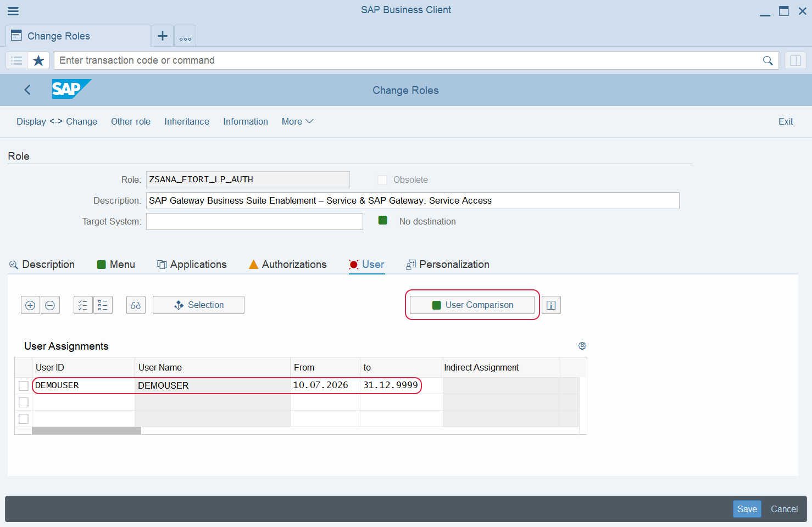The image size is (812, 527).
Task: Select the DEMOUSER row checkbox
Action: pyautogui.click(x=24, y=386)
